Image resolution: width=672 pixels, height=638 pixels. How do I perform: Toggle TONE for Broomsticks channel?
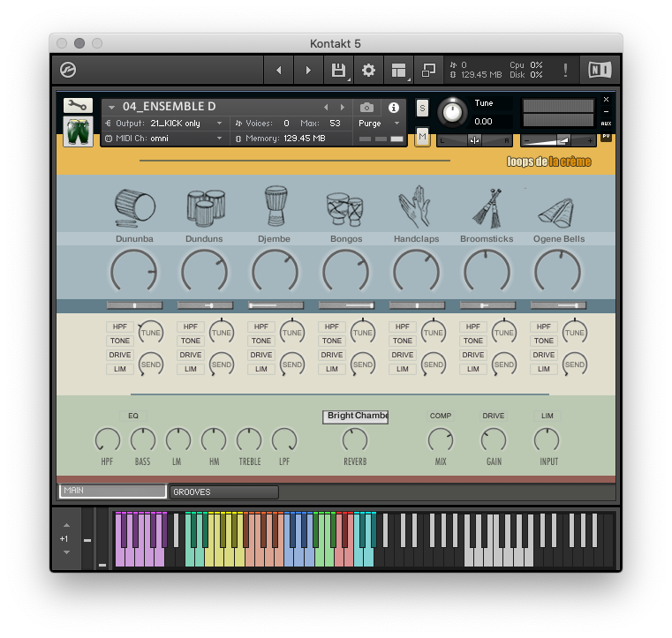(x=473, y=341)
